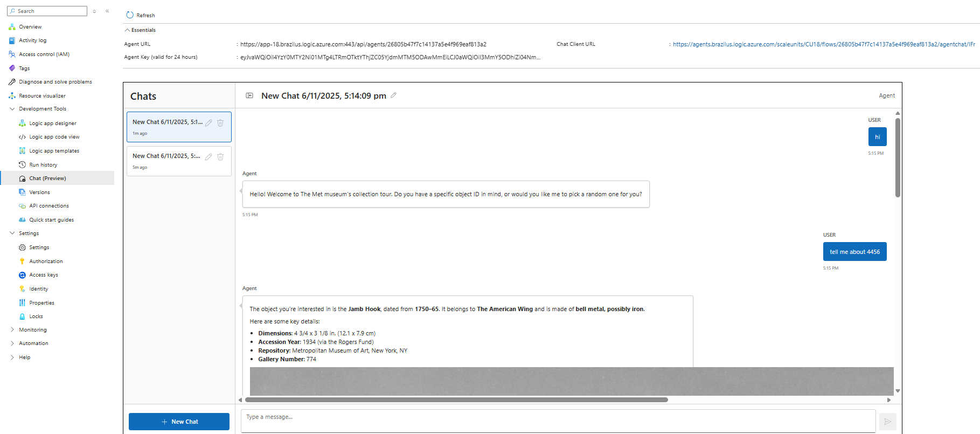The height and width of the screenshot is (434, 980).
Task: Click the object image thumbnail in reply
Action: point(572,381)
